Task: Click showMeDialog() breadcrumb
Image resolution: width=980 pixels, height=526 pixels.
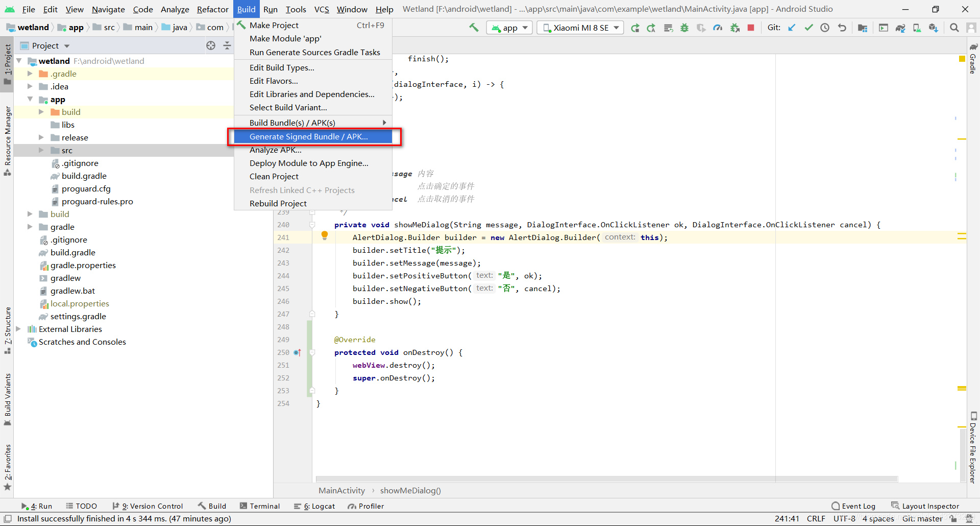Action: (410, 491)
